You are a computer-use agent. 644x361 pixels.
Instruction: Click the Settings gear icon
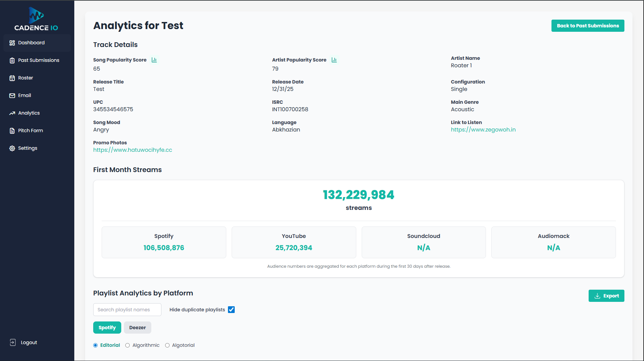12,148
